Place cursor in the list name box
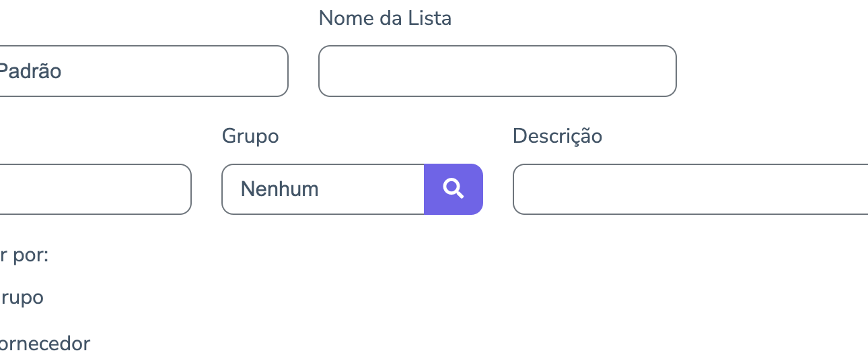Image resolution: width=868 pixels, height=357 pixels. (497, 71)
